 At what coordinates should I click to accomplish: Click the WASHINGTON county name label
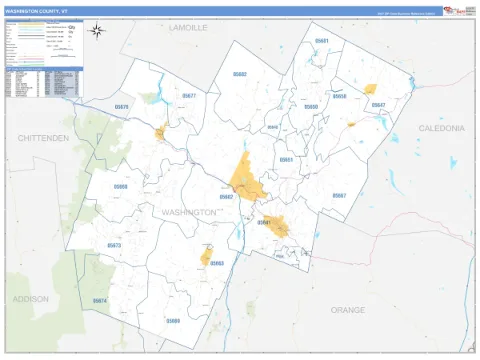click(189, 212)
